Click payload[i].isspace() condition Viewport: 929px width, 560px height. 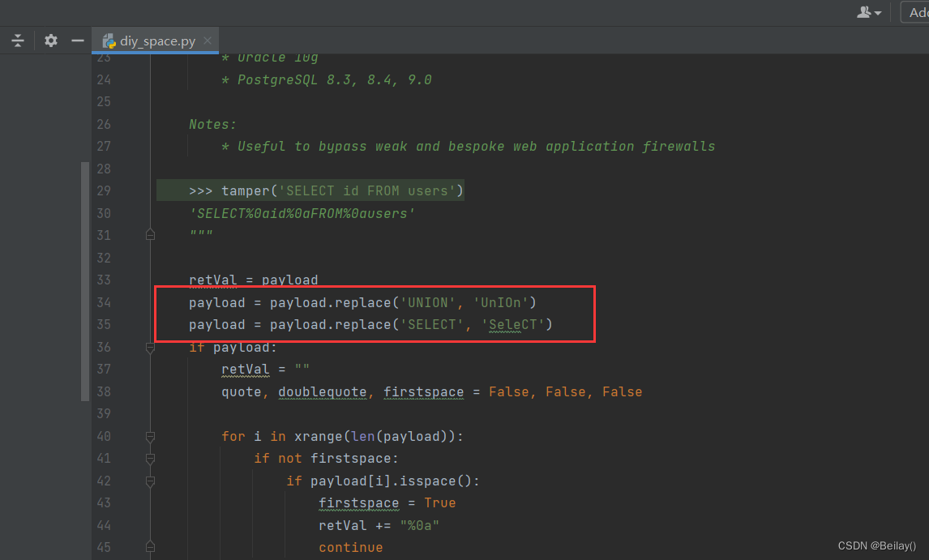tap(391, 481)
